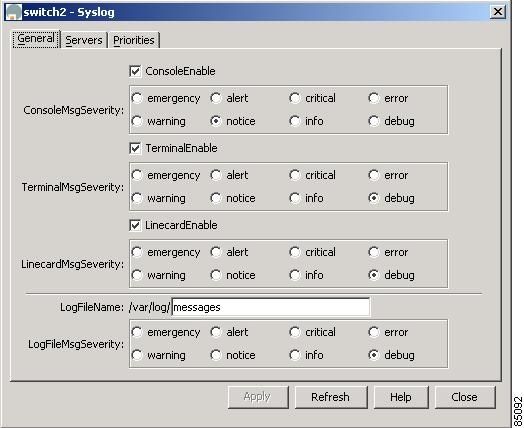
Task: Select warning for LinecardMsgSeverity
Action: point(137,275)
